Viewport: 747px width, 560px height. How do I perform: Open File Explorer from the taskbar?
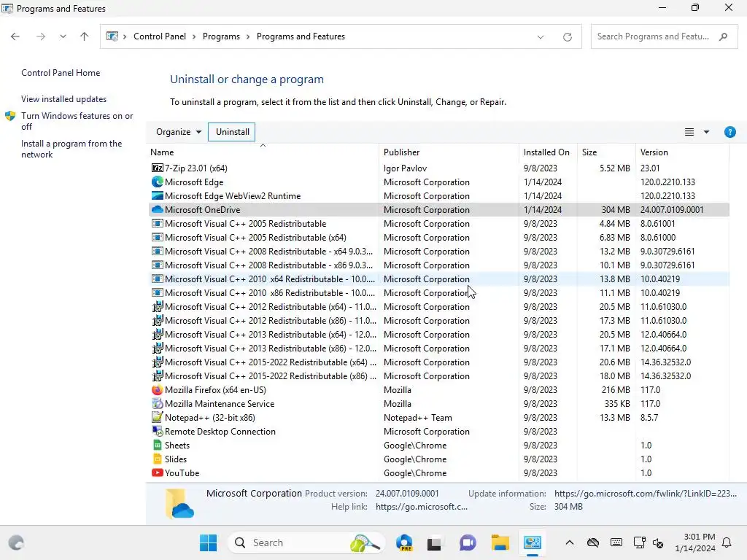pyautogui.click(x=500, y=542)
